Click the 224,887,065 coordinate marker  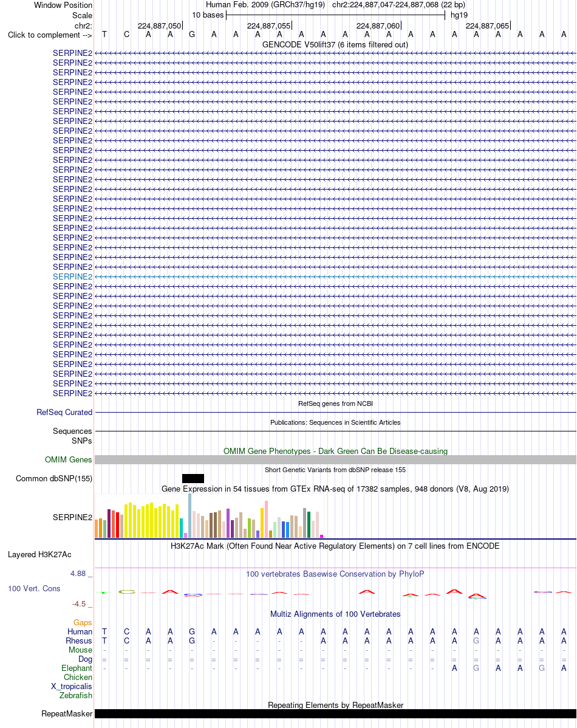[x=487, y=26]
